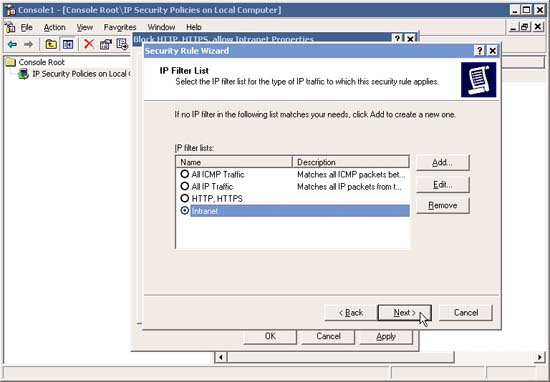This screenshot has width=550, height=382.
Task: Select IP Security Policies on Local tree node
Action: click(81, 74)
